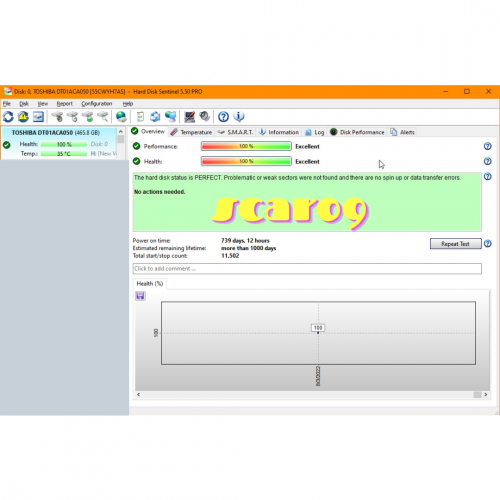Click the help icon beside status message
500x500 pixels.
487,176
